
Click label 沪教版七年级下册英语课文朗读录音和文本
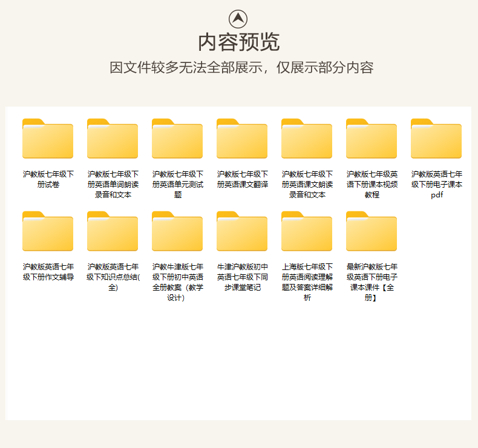click(307, 185)
